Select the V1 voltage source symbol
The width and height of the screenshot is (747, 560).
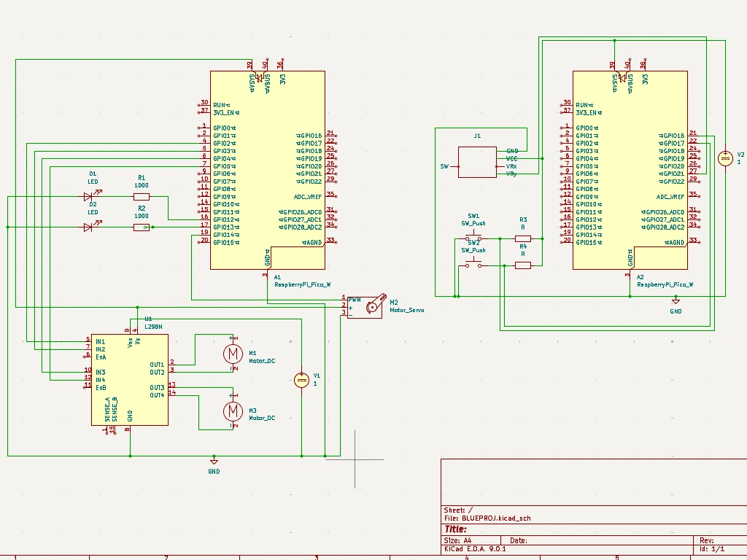(x=301, y=379)
